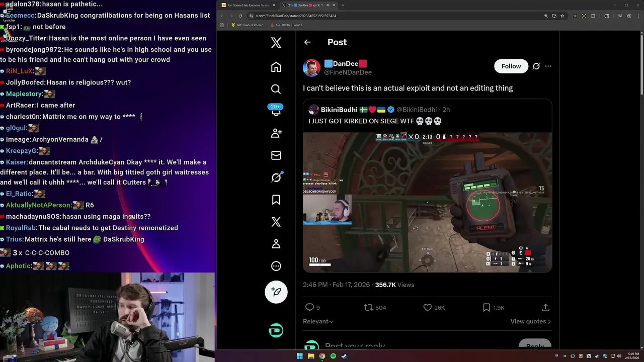Open the account avatar at sidebar bottom

[276, 330]
